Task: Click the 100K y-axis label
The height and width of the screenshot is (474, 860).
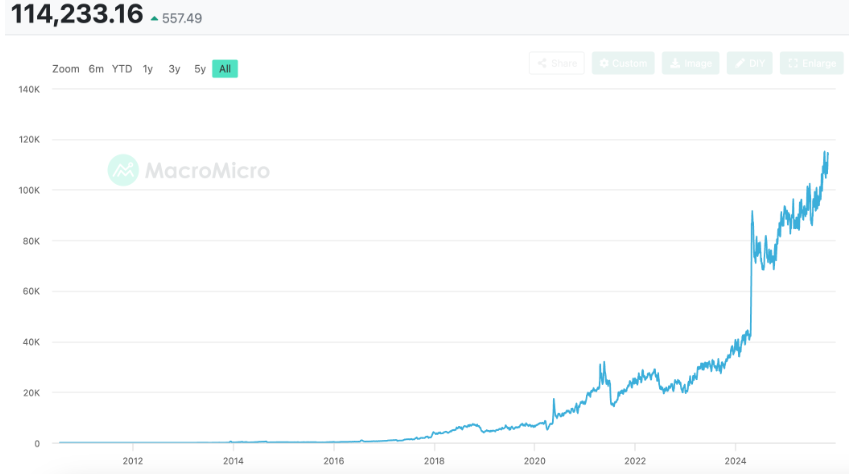Action: (x=28, y=190)
